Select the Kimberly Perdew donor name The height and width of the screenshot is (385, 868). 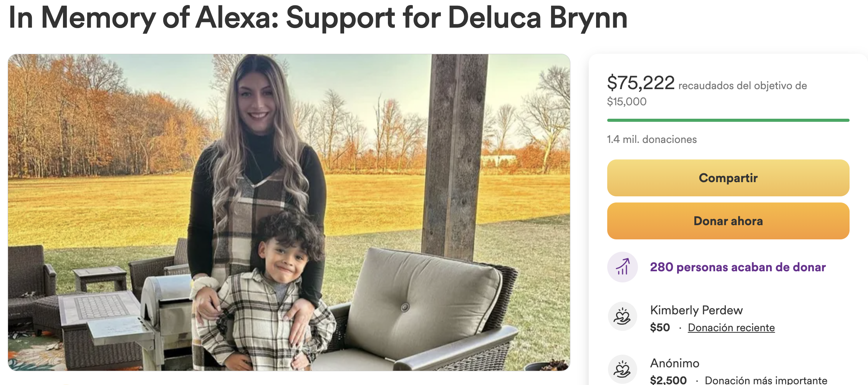[696, 310]
